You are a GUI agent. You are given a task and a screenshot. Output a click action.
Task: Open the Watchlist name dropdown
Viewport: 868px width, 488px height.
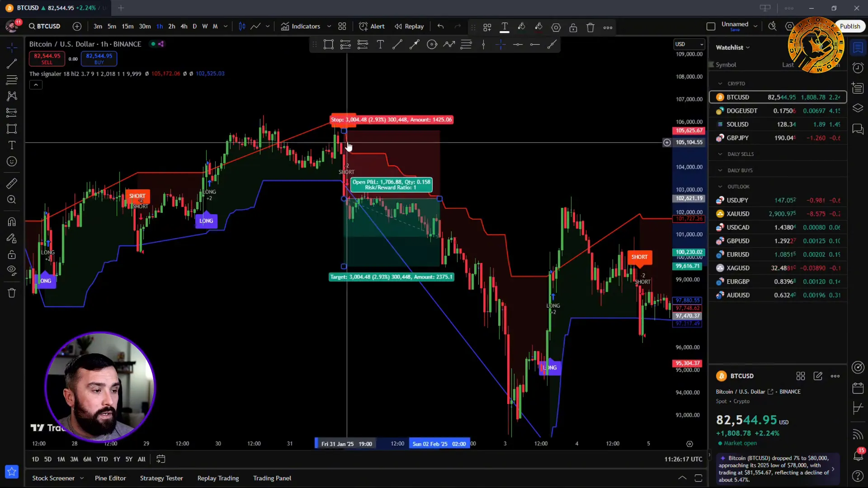pos(733,47)
